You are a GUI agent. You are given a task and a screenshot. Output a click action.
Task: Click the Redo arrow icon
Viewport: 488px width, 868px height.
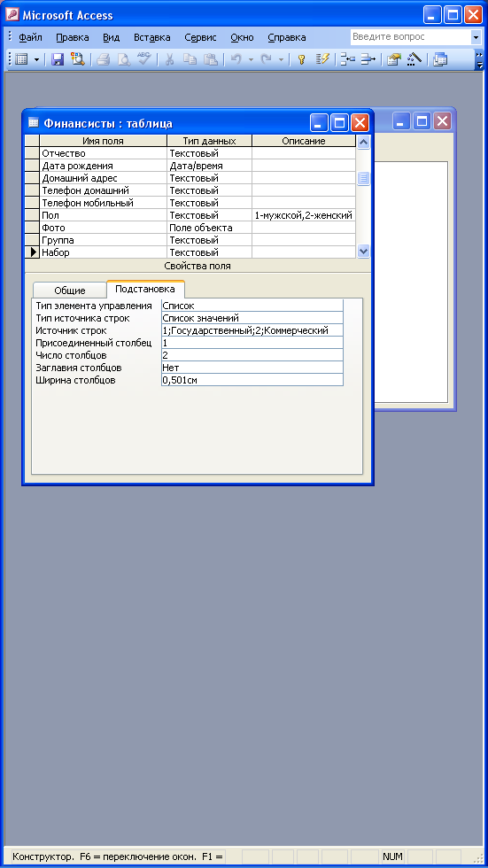[266, 59]
